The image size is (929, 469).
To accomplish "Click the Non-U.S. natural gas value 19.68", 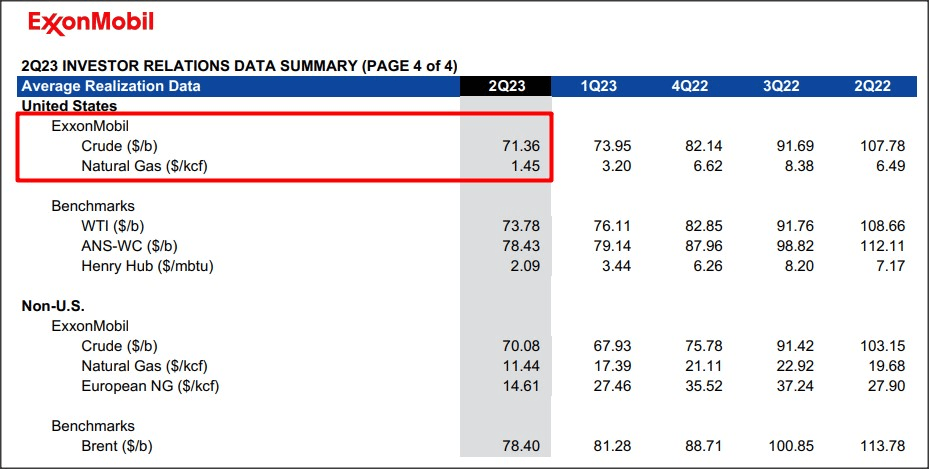I will [886, 366].
